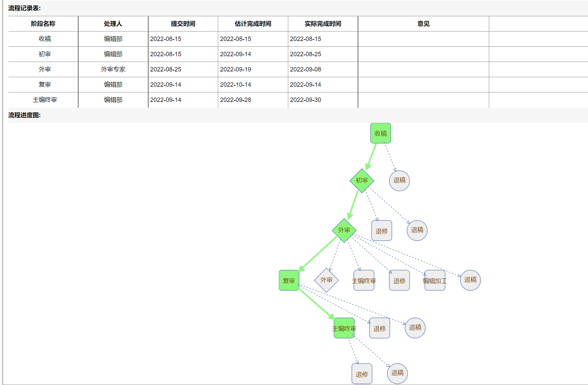Select the green 初审 diamond node
The width and height of the screenshot is (588, 385).
click(362, 180)
